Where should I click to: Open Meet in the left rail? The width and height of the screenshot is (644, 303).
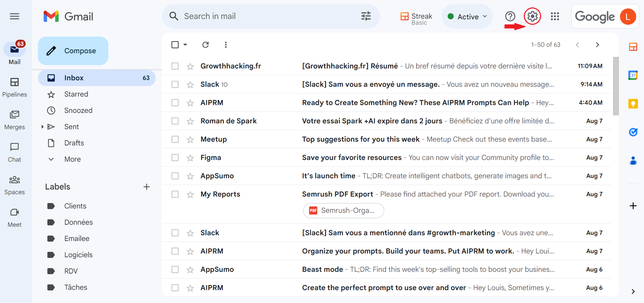(x=15, y=218)
